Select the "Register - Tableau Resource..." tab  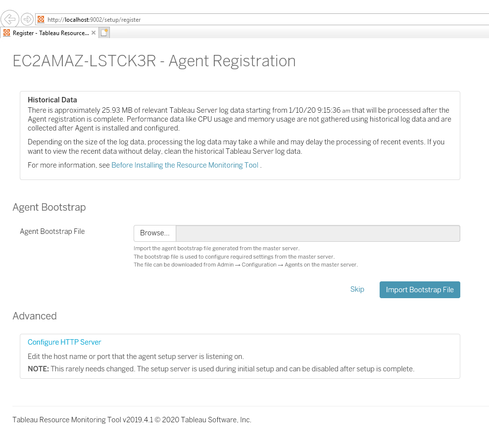49,33
